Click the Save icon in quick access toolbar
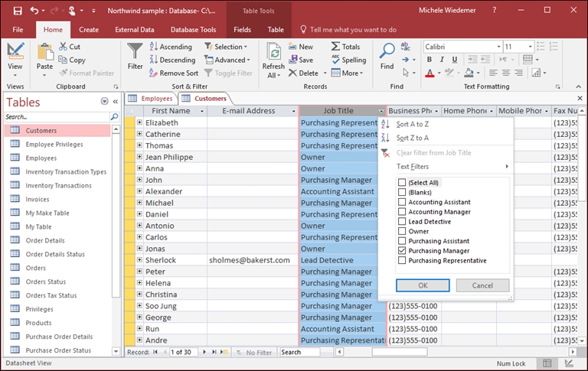Viewport: 588px width, 371px height. pyautogui.click(x=18, y=11)
